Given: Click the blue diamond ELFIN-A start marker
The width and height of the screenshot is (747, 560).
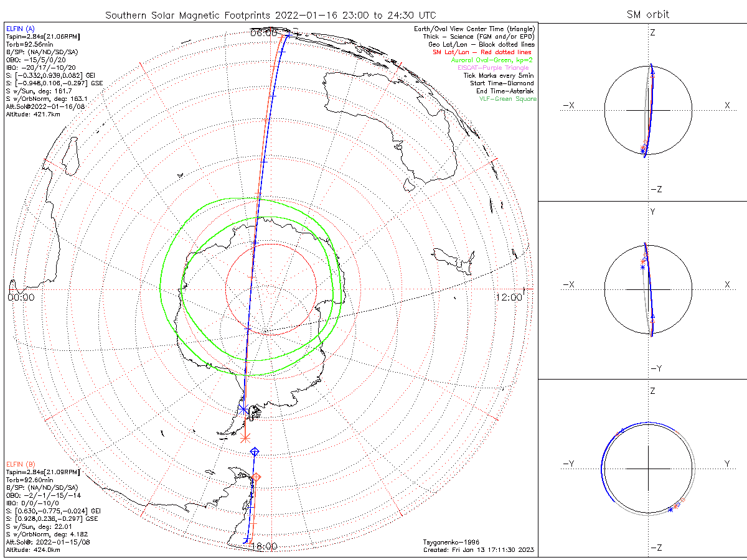Looking at the screenshot, I should [254, 451].
